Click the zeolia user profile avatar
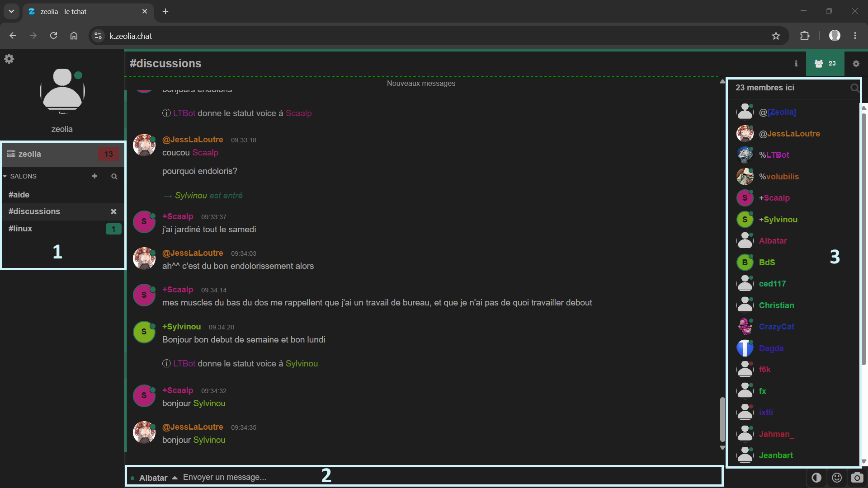 tap(62, 91)
